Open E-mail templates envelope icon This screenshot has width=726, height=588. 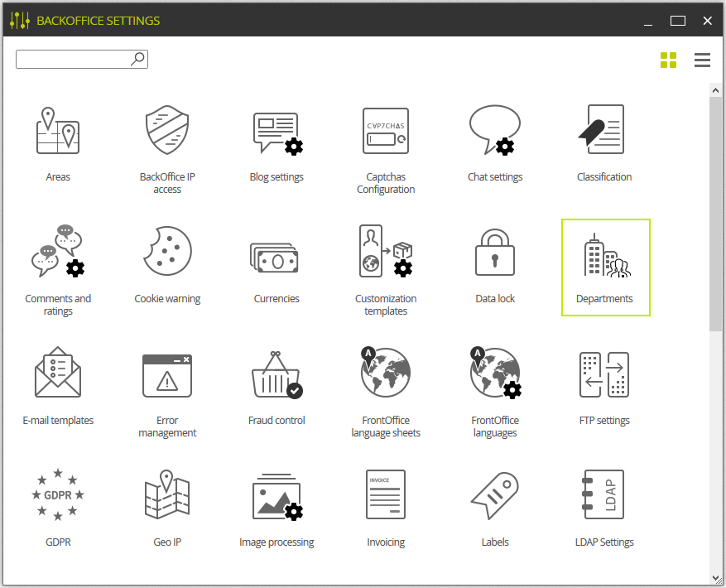click(58, 372)
